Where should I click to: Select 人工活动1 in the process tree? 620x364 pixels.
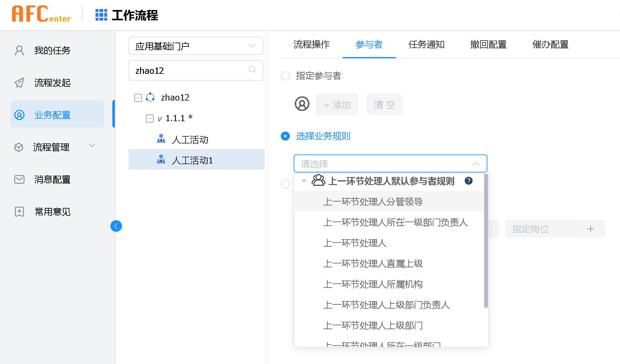coord(192,160)
